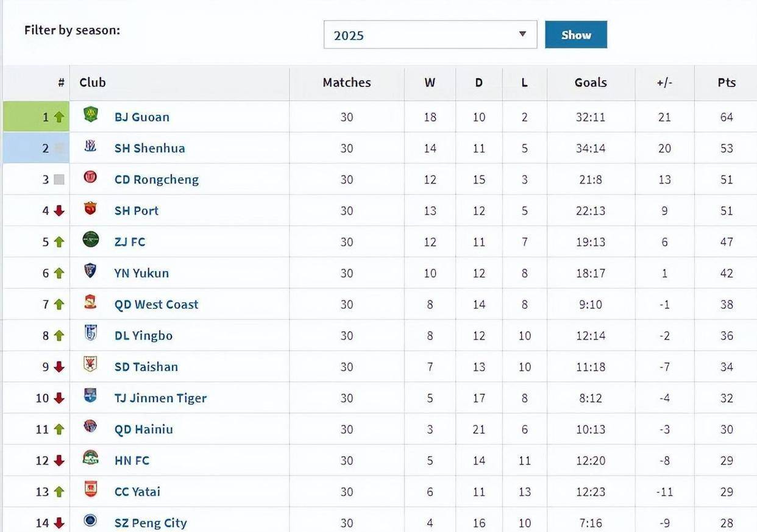Click the DL Yingbo club crest icon
Screen dimensions: 757x532
(x=91, y=334)
